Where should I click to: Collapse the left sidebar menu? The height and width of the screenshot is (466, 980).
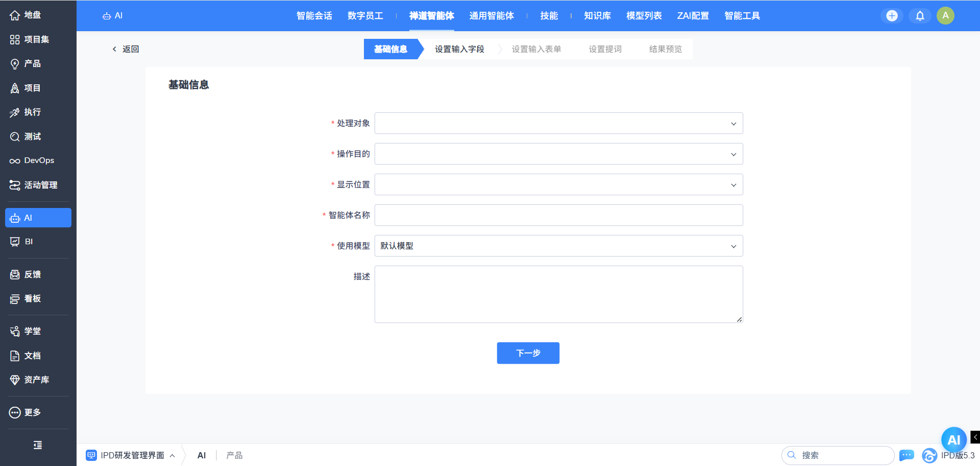pos(38,445)
